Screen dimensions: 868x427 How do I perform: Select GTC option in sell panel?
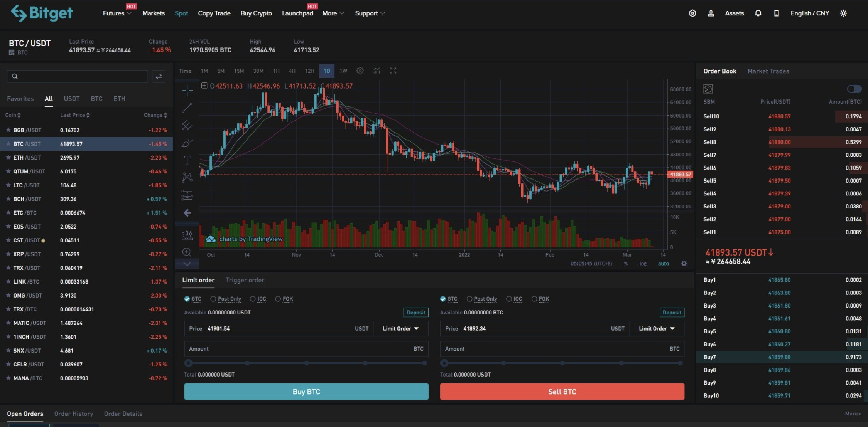coord(449,299)
